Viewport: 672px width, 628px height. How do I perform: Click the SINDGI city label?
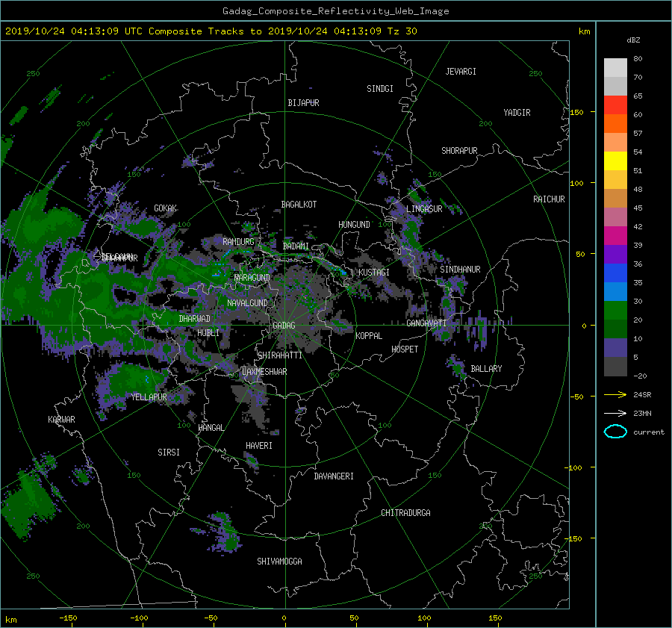380,89
